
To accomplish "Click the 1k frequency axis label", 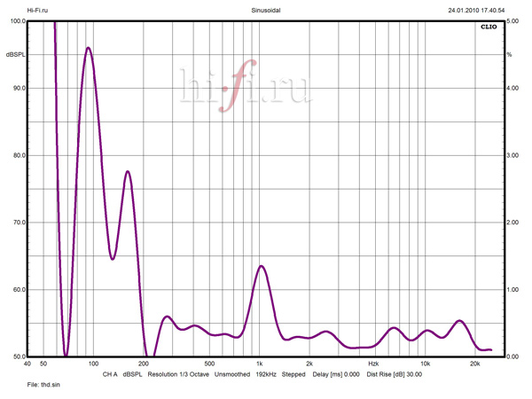I will click(259, 364).
